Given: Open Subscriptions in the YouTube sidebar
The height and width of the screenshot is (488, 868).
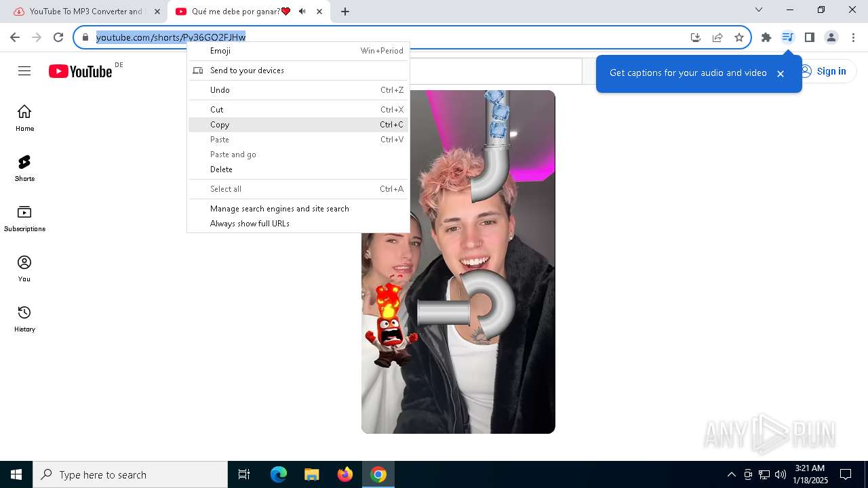Looking at the screenshot, I should 24,218.
